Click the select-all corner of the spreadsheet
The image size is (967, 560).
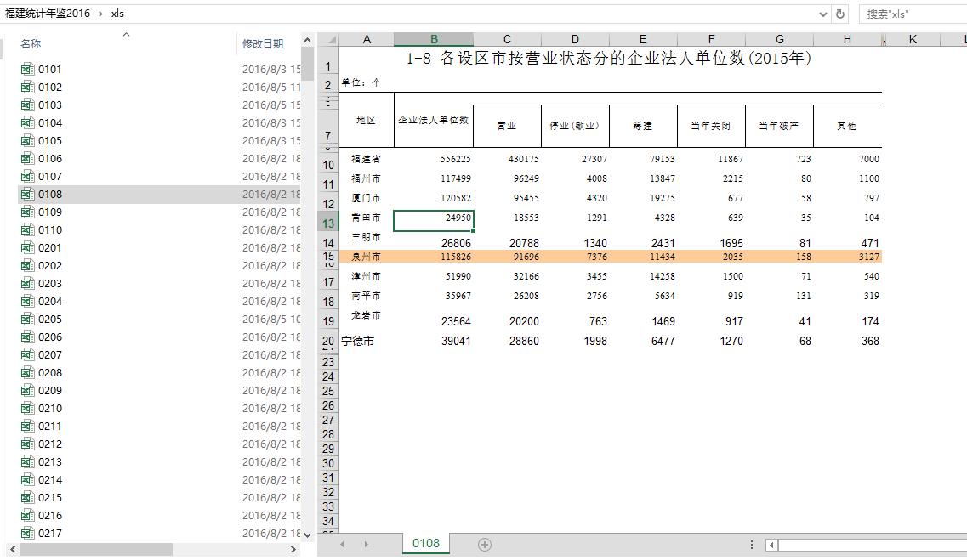(x=328, y=40)
